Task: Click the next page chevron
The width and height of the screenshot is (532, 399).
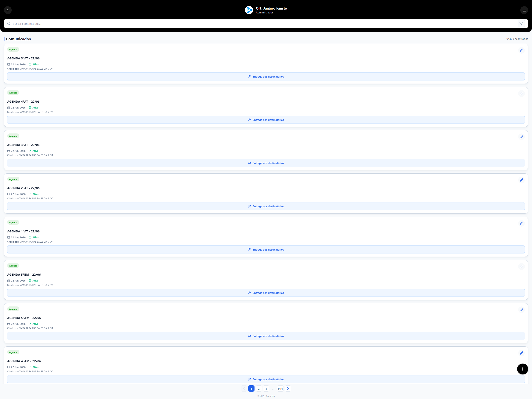Action: click(288, 389)
